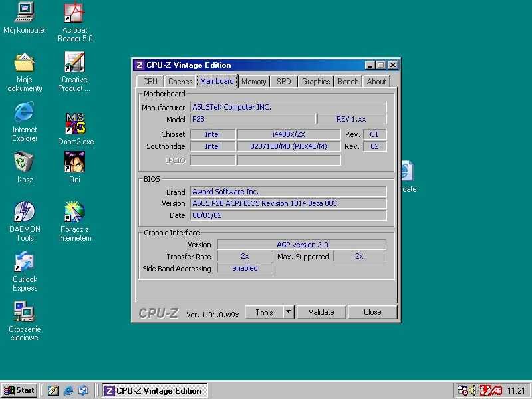Click the BIOS brand Award Software Inc.
Screen dimensions: 532x399
click(x=288, y=192)
